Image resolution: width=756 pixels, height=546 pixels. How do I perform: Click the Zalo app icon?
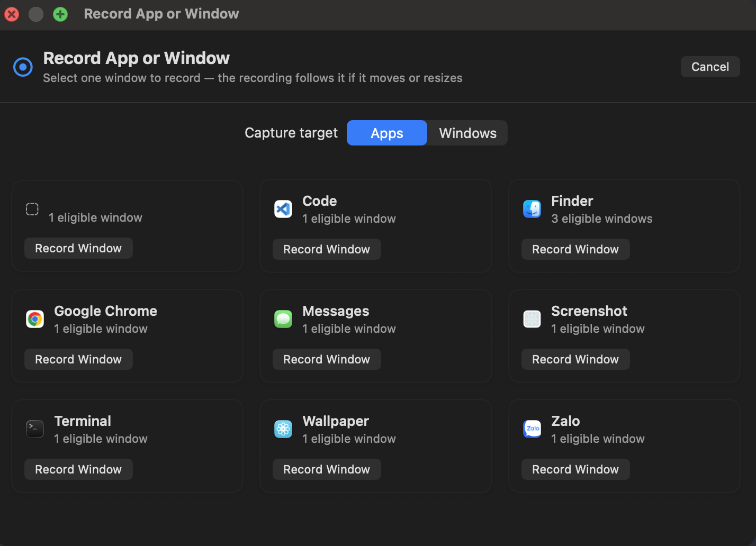click(x=532, y=429)
